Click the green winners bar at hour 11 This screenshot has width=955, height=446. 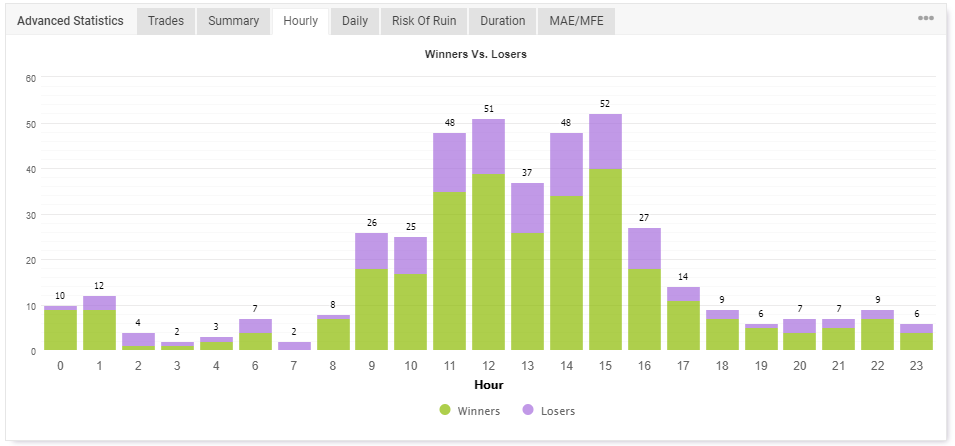(449, 271)
